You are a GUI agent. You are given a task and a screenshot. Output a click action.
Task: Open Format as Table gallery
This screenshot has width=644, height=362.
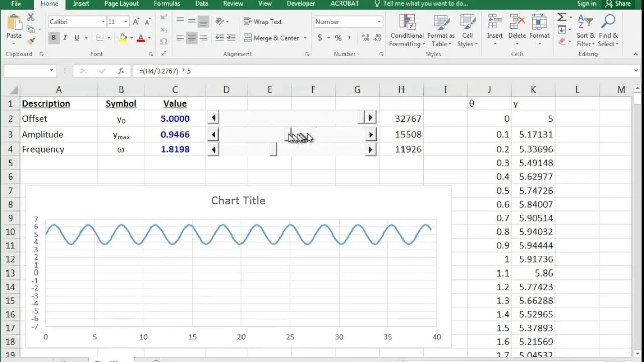point(441,31)
